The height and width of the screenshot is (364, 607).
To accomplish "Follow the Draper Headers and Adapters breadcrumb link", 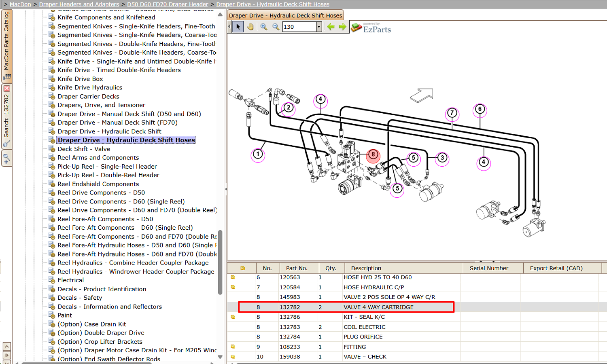I will pos(79,4).
